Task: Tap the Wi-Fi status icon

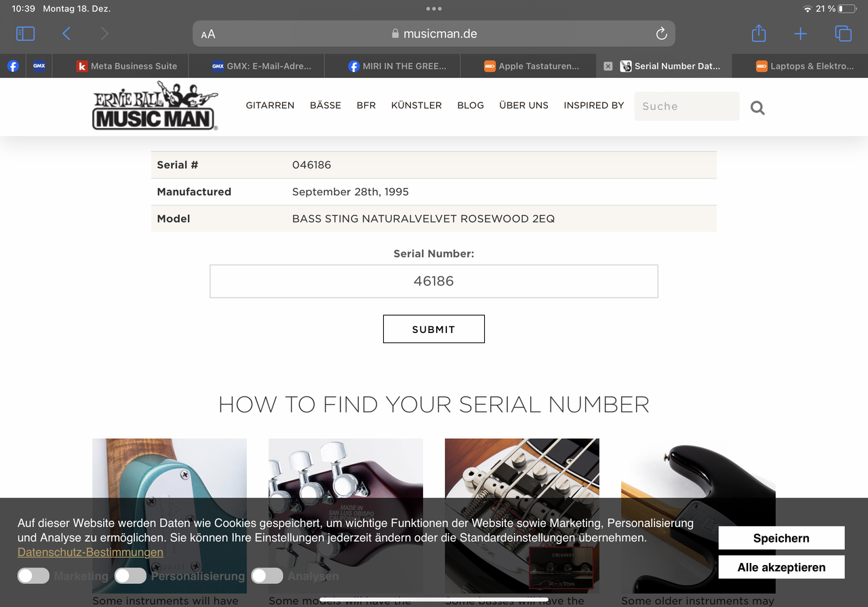Action: 807,9
